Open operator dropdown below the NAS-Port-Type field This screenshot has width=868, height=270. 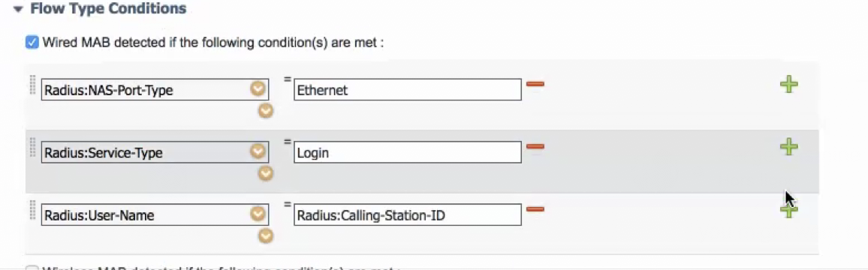pos(267,111)
